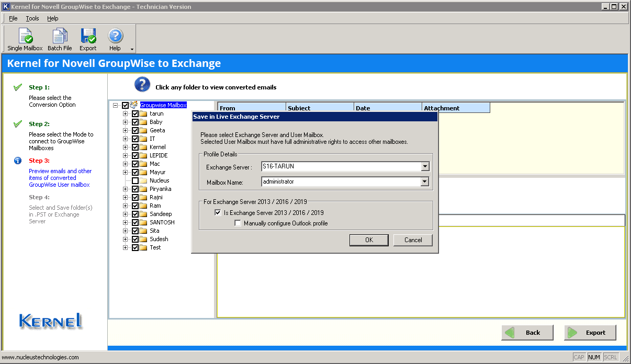Click the Step 3 info icon
631x364 pixels.
tap(18, 161)
